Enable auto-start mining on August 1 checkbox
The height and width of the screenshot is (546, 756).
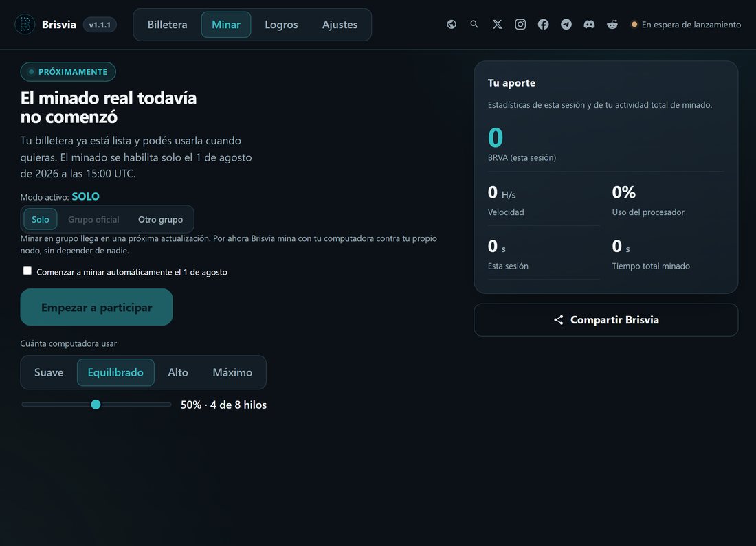27,271
